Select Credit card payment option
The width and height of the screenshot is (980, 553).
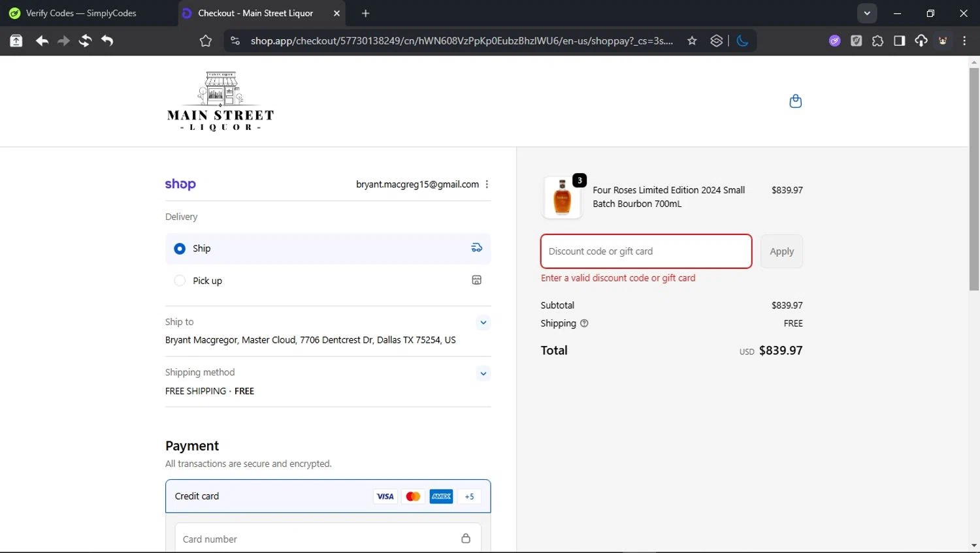[x=328, y=496]
